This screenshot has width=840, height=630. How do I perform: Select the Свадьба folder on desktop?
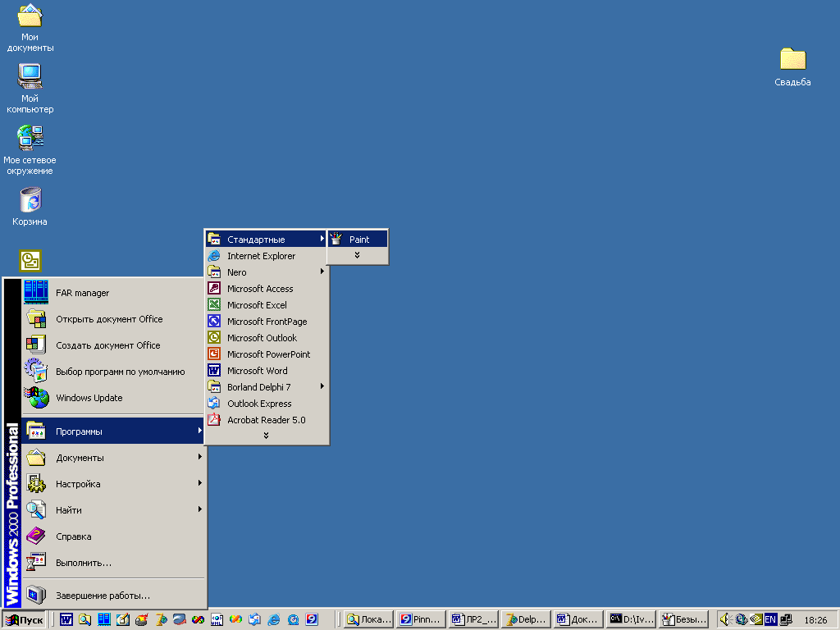[792, 67]
